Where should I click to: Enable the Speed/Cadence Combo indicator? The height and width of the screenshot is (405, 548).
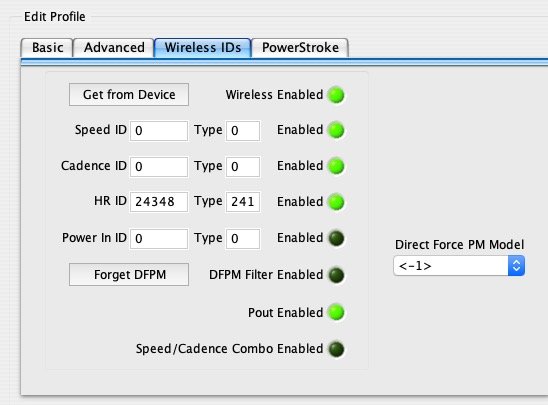click(x=336, y=349)
